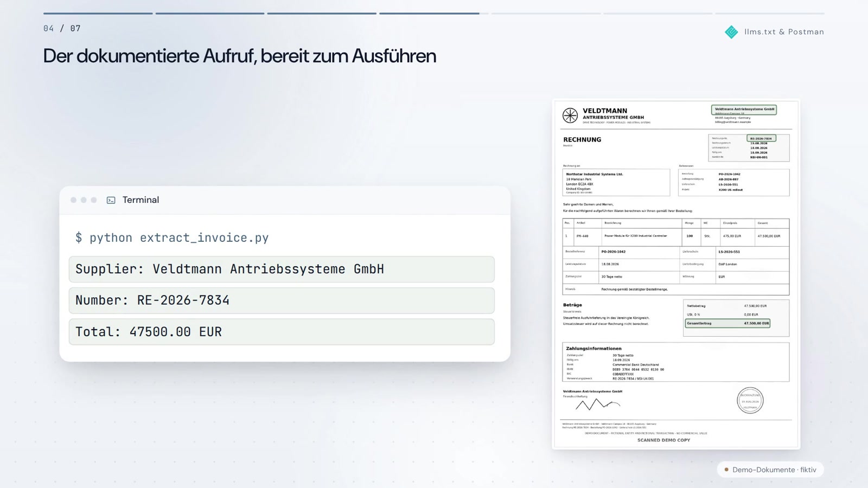Click the "Power Module für X200 Industrial Controller" line item
The width and height of the screenshot is (868, 488).
point(635,236)
